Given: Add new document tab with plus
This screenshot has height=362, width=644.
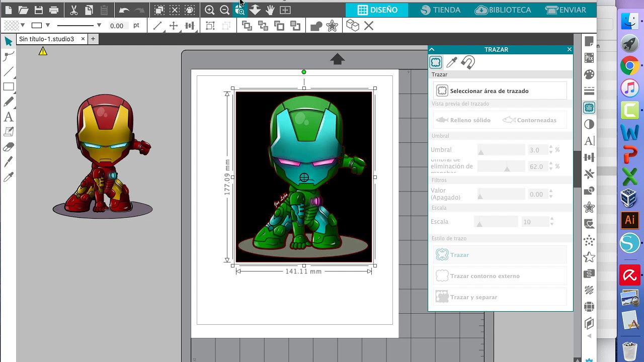Looking at the screenshot, I should [x=93, y=39].
